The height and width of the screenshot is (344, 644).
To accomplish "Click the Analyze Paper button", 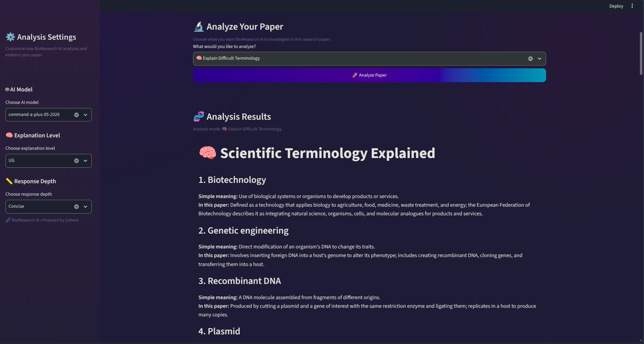I will [x=369, y=75].
